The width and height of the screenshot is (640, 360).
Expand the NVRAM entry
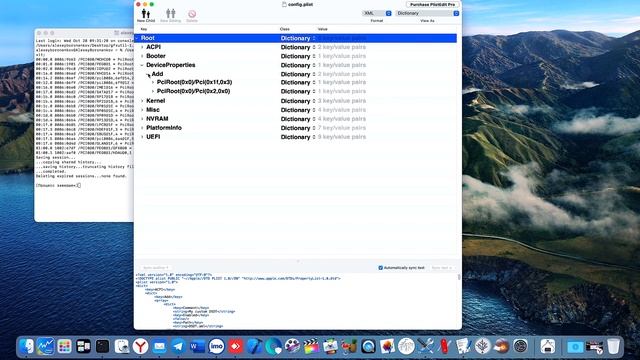(142, 119)
